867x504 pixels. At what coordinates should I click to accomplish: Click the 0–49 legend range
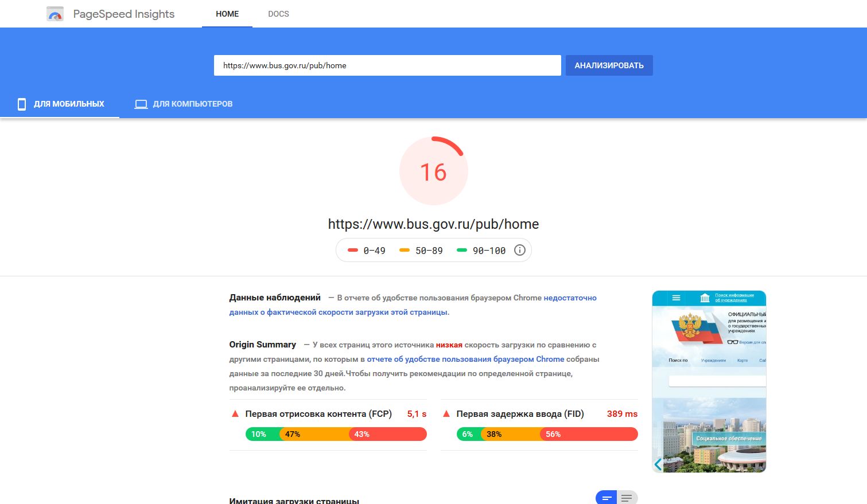367,251
